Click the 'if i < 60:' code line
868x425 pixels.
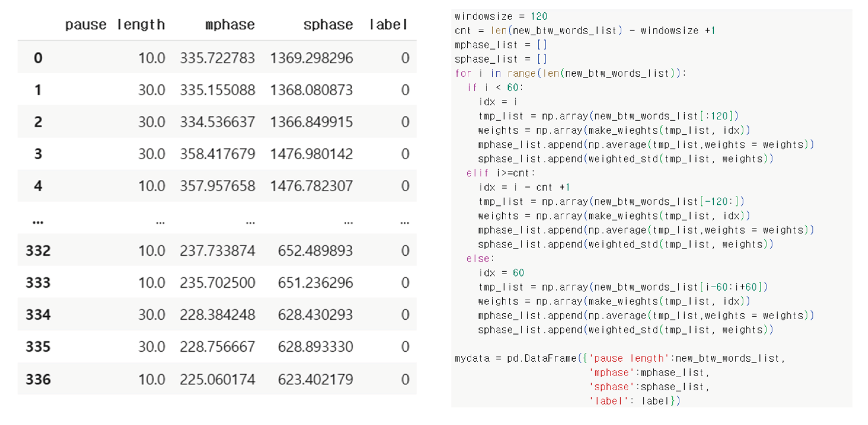pyautogui.click(x=495, y=87)
